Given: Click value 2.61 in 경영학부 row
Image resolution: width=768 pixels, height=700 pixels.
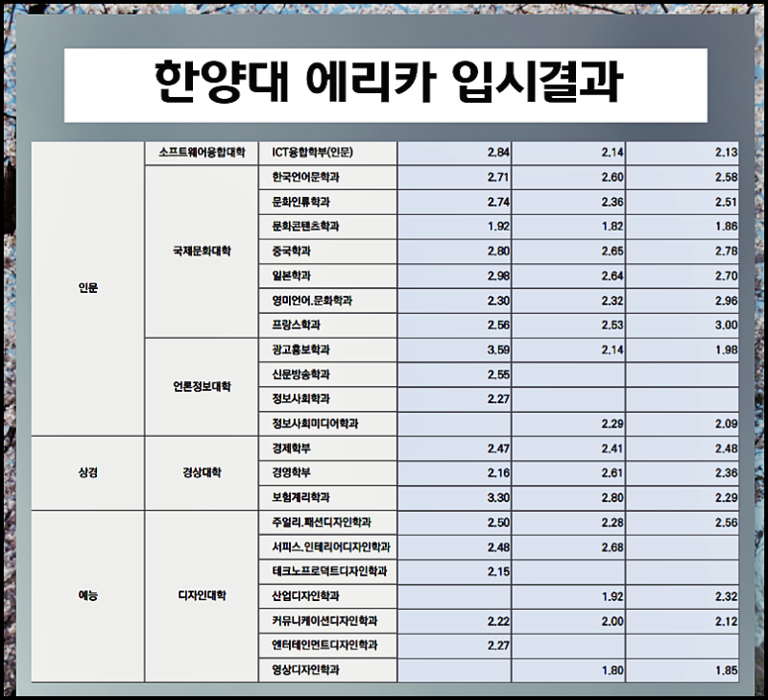Looking at the screenshot, I should pos(612,472).
